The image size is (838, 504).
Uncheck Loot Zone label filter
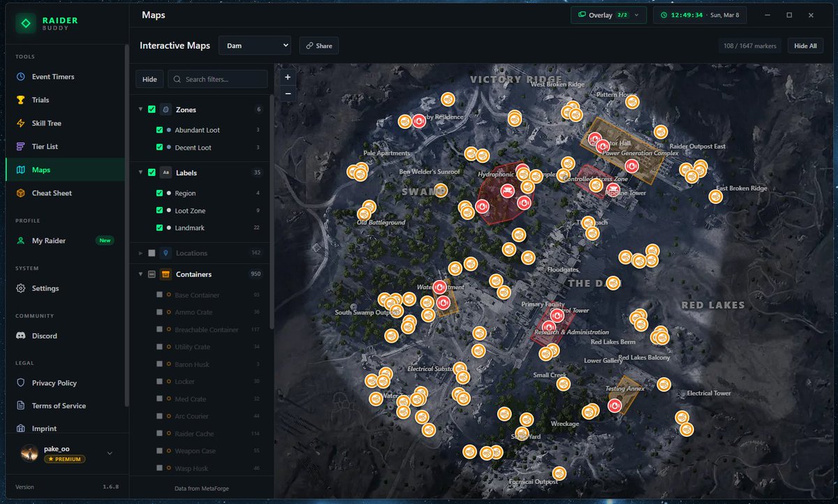pos(160,211)
